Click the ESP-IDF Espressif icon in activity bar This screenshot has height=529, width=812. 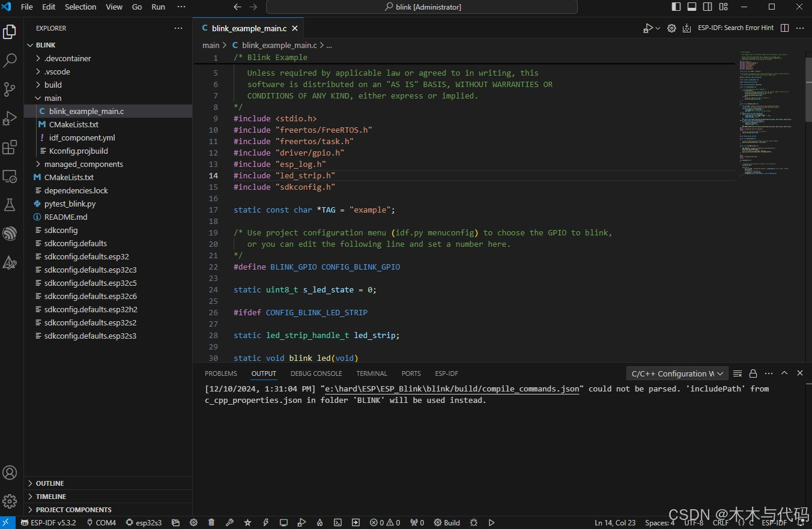click(x=10, y=234)
